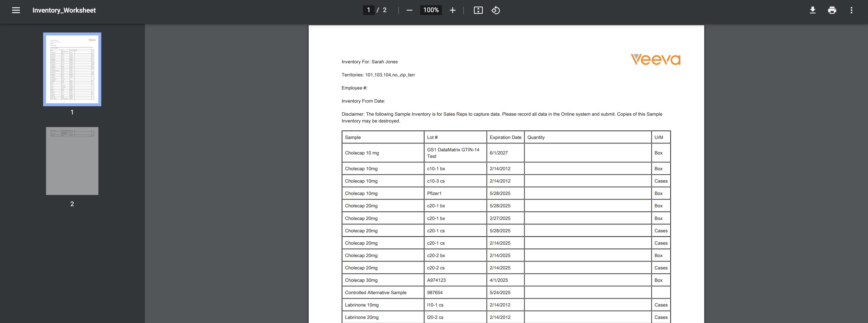Click the fit to page icon
This screenshot has height=323, width=868.
(478, 10)
